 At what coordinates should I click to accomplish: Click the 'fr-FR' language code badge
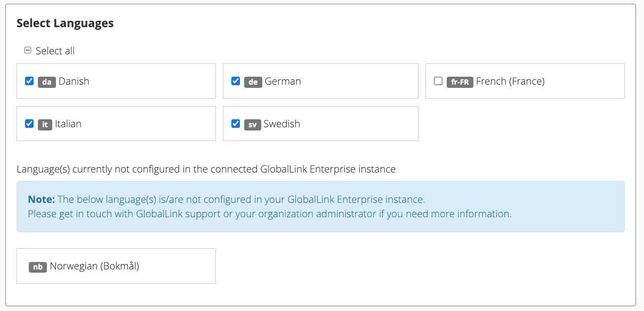point(460,82)
